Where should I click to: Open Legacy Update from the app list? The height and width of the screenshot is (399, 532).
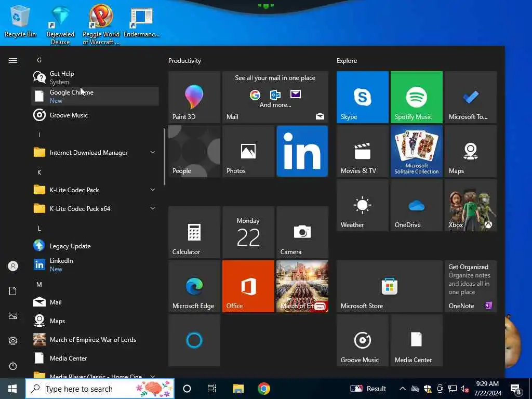click(95, 246)
